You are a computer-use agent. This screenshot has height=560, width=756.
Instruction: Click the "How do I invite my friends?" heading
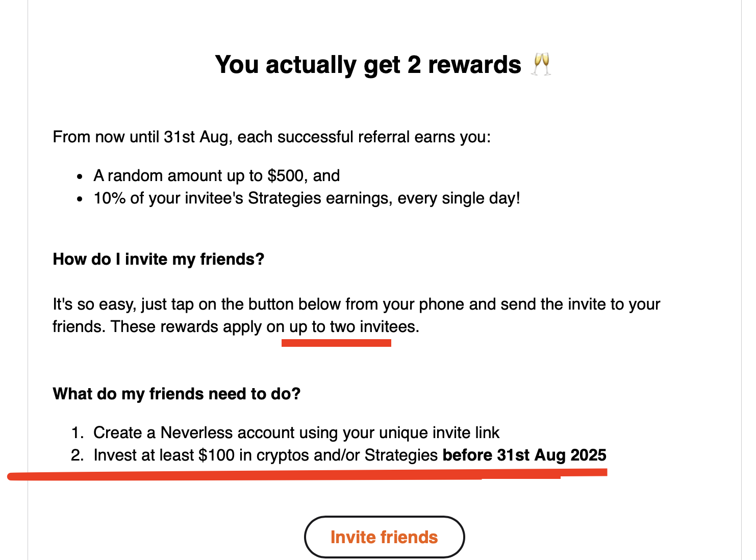click(159, 259)
